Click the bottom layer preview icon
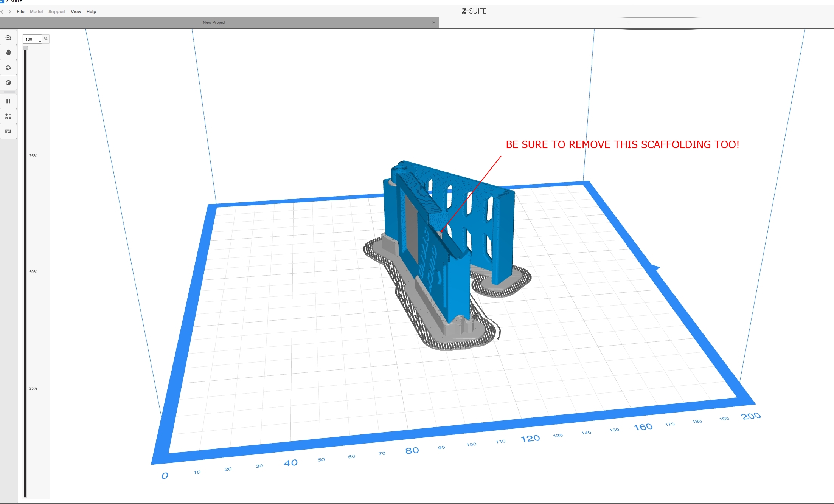The width and height of the screenshot is (834, 504). click(x=8, y=131)
